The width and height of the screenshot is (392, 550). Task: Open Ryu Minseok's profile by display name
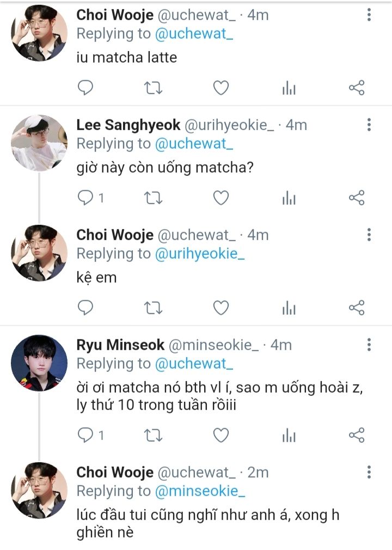[x=120, y=345]
